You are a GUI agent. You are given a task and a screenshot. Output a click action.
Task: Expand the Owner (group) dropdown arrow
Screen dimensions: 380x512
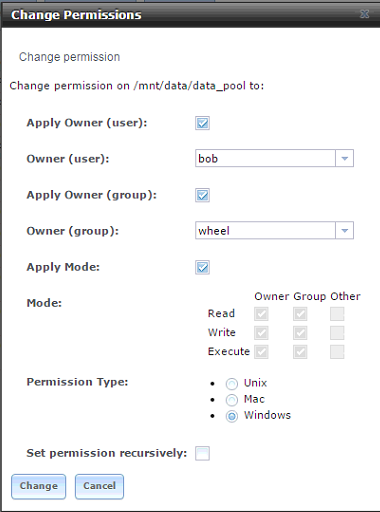344,230
